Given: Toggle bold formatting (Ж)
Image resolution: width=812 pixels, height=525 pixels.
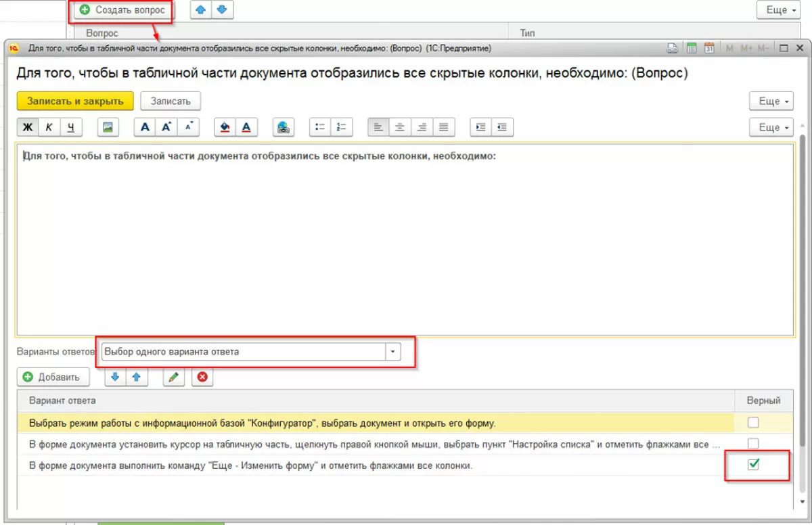Looking at the screenshot, I should point(28,127).
